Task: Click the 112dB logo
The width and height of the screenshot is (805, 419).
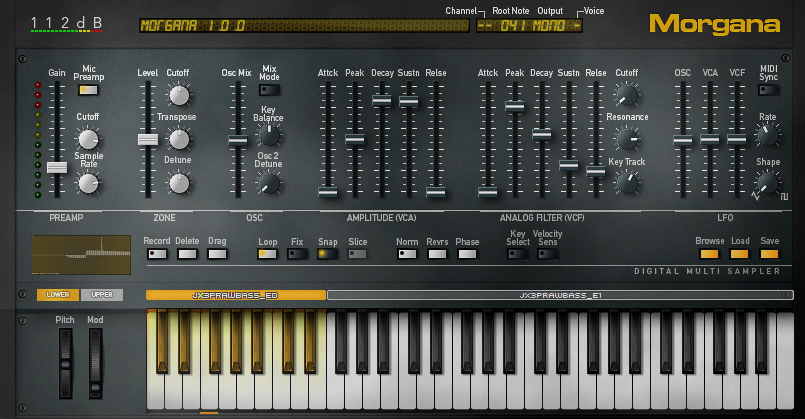Action: point(66,23)
